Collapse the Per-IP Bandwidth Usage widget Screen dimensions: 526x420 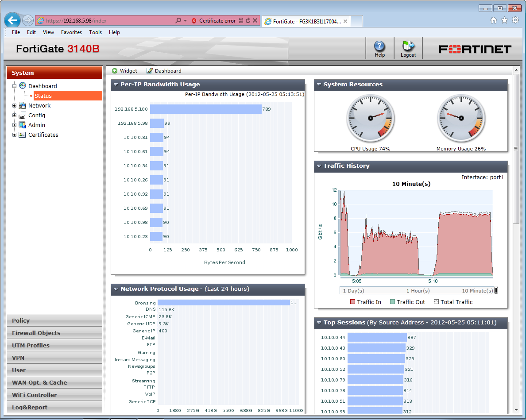point(116,85)
